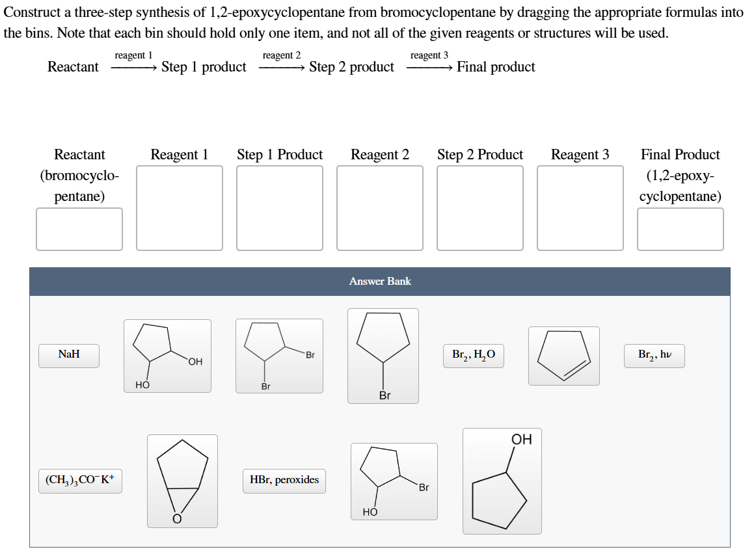Select the trans-2-bromocyclopentanol structure
Screen dimensions: 756x556
click(x=394, y=480)
